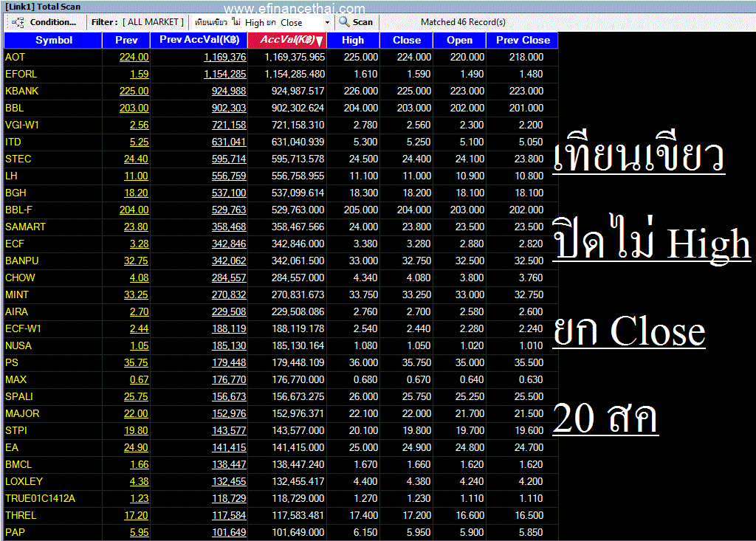This screenshot has height=541, width=756.
Task: Sort by Prev column header
Action: (126, 40)
